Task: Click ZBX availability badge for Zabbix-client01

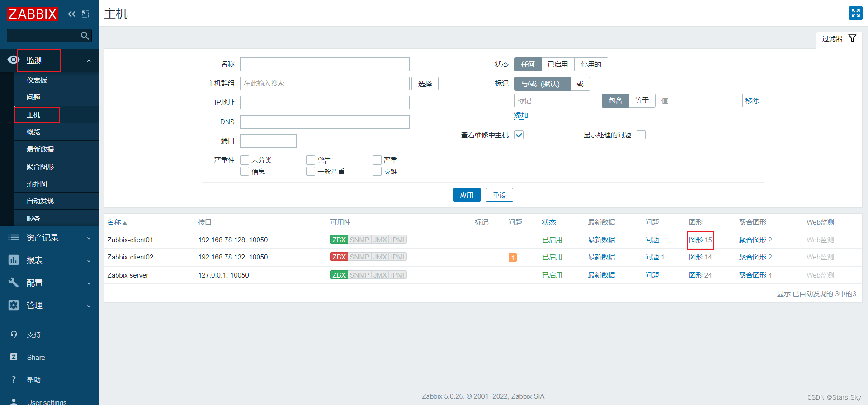Action: pos(339,240)
